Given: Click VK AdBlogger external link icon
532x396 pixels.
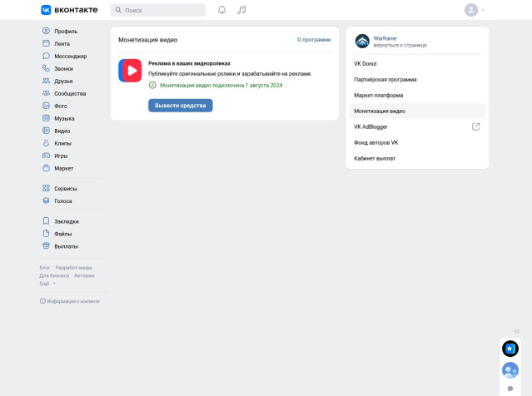Looking at the screenshot, I should pos(475,126).
